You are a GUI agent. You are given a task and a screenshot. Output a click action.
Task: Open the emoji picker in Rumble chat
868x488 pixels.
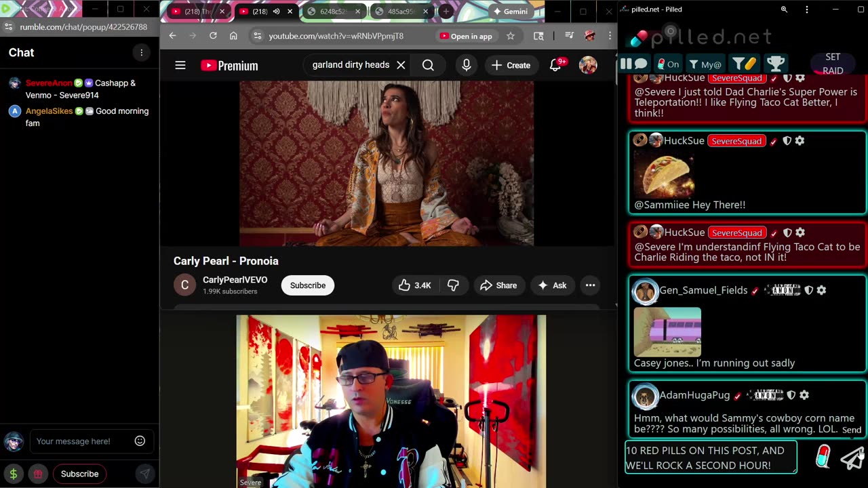(x=140, y=441)
